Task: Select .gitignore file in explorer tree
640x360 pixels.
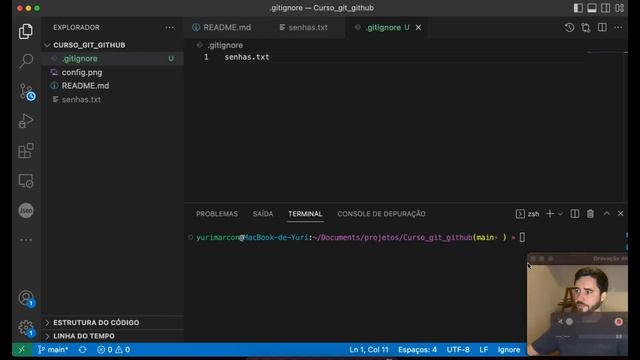Action: 113,58
